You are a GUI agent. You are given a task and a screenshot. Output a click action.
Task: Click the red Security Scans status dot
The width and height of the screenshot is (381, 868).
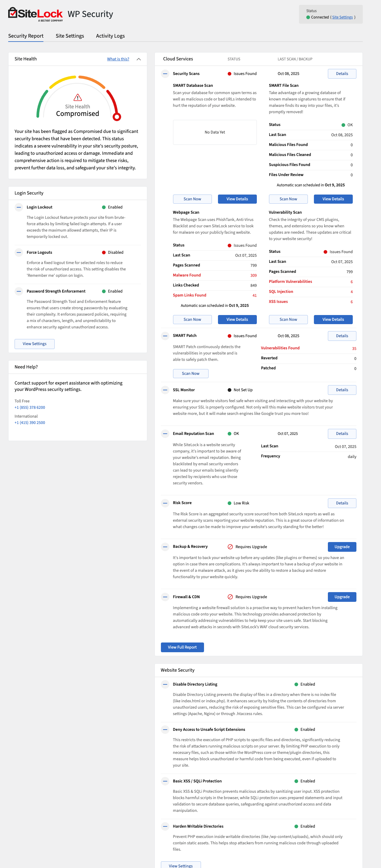click(229, 73)
